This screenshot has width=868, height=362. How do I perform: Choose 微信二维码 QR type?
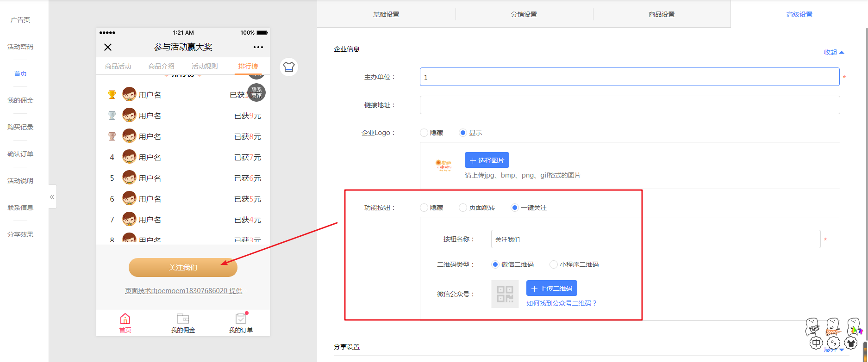coord(495,264)
